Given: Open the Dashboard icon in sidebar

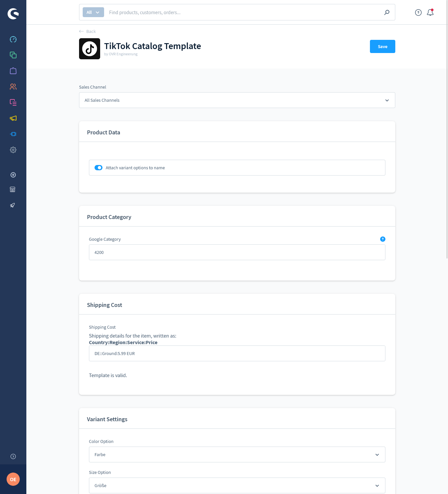Looking at the screenshot, I should (x=13, y=39).
